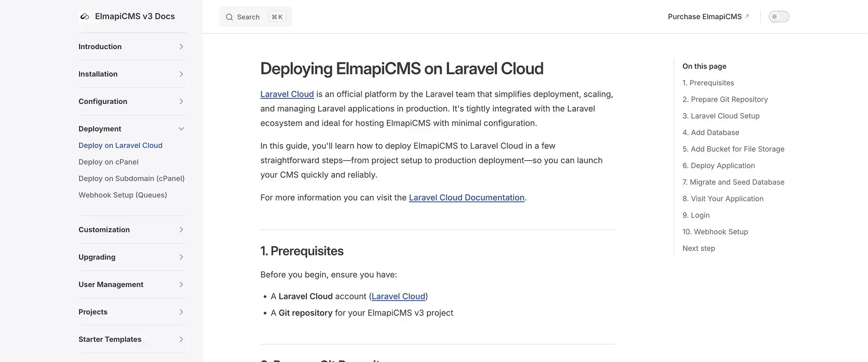Open Webhook Setup (Queues) page
Image resolution: width=868 pixels, height=362 pixels.
[122, 195]
